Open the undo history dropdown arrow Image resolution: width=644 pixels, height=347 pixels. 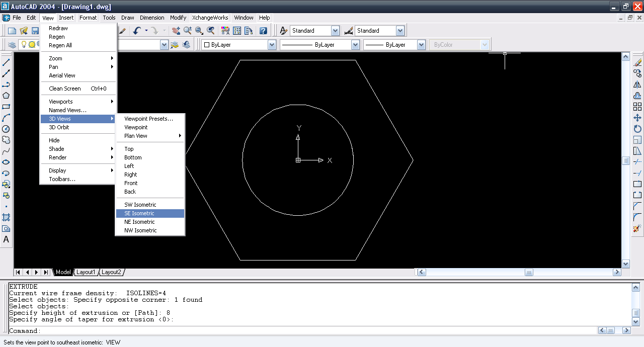(x=146, y=31)
